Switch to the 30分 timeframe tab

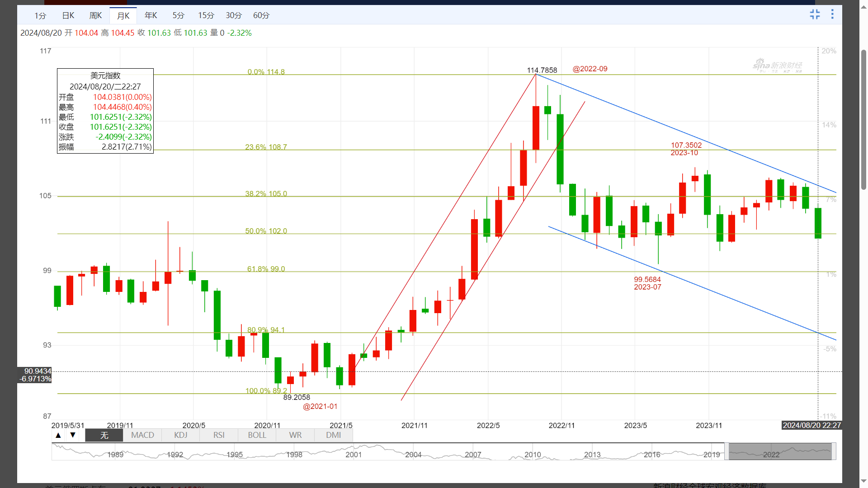click(x=234, y=15)
